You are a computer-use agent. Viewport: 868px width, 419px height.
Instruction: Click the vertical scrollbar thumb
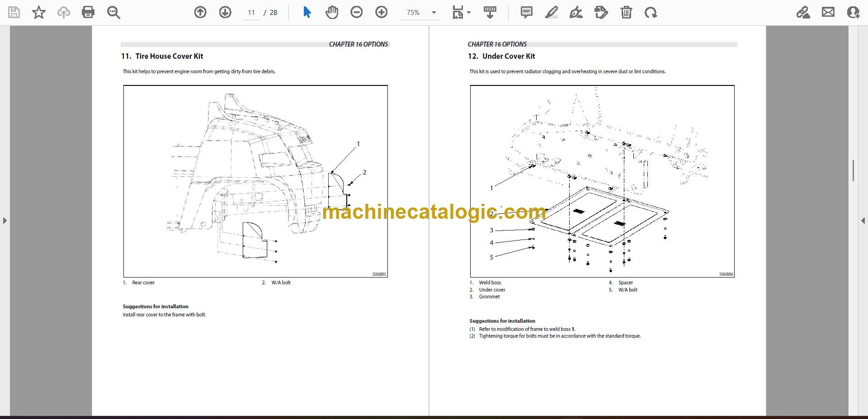click(853, 170)
